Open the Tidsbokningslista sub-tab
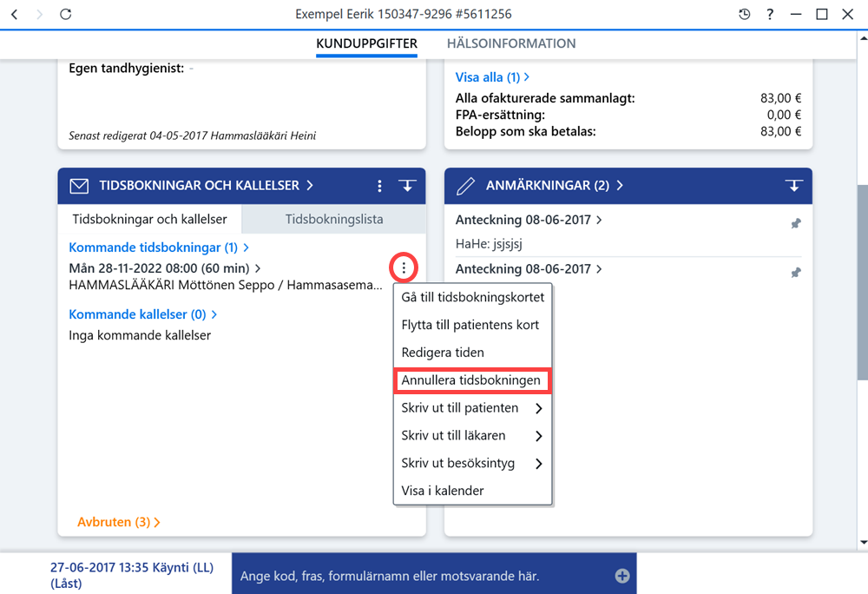The width and height of the screenshot is (868, 594). click(x=334, y=219)
